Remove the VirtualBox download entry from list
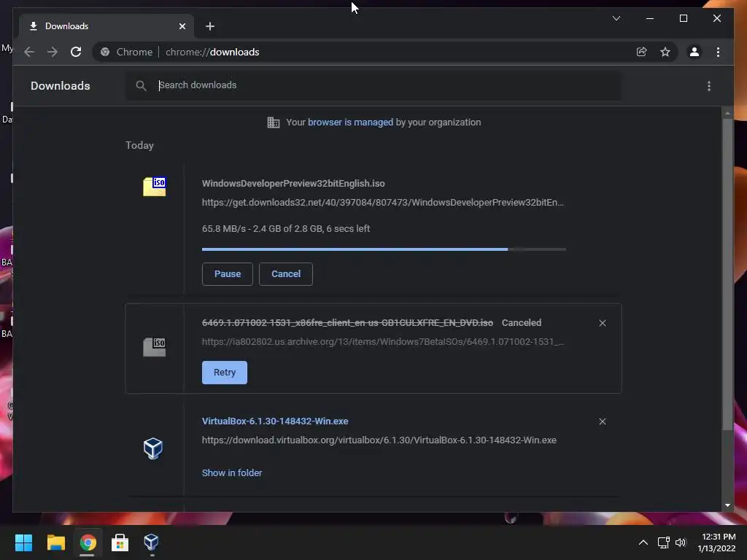747x560 pixels. (602, 421)
